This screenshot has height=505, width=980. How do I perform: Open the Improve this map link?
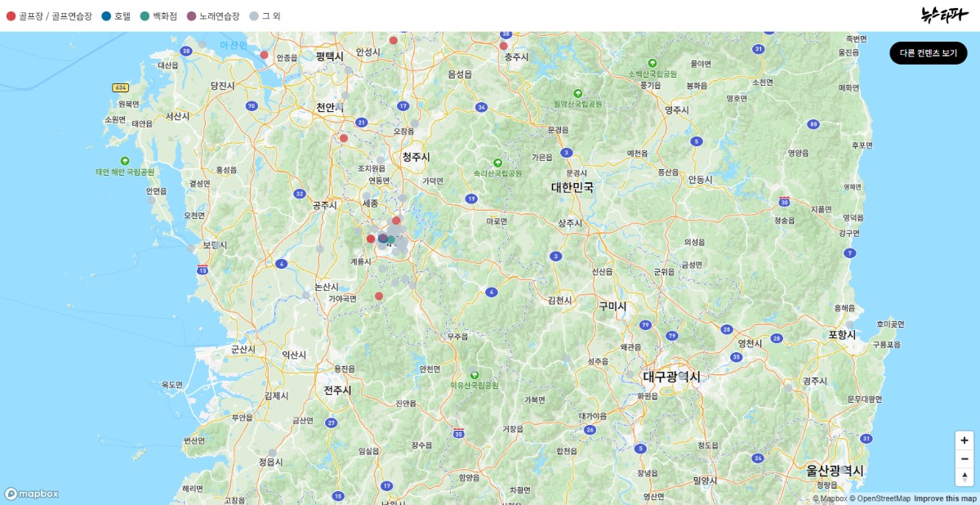coord(945,498)
